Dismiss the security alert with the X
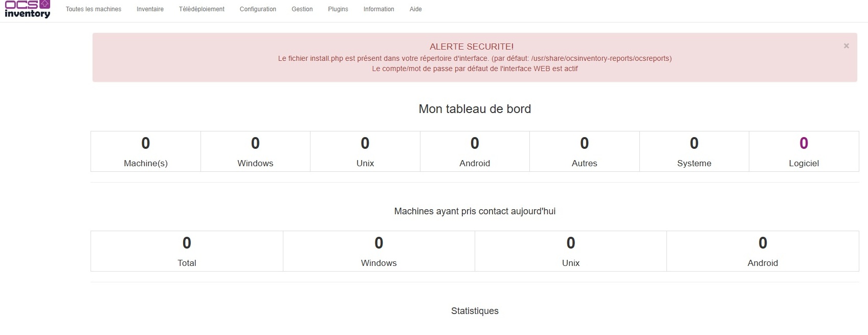 [x=846, y=45]
